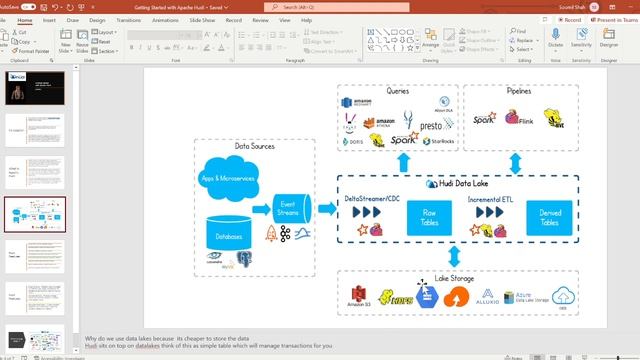Click the Center alignment icon
640x360 pixels.
click(251, 48)
